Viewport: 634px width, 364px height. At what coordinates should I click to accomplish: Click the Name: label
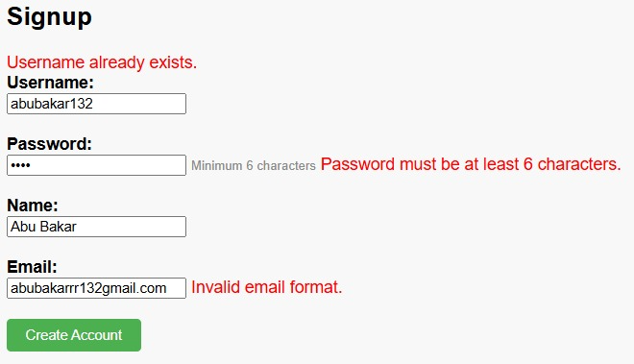click(x=33, y=206)
